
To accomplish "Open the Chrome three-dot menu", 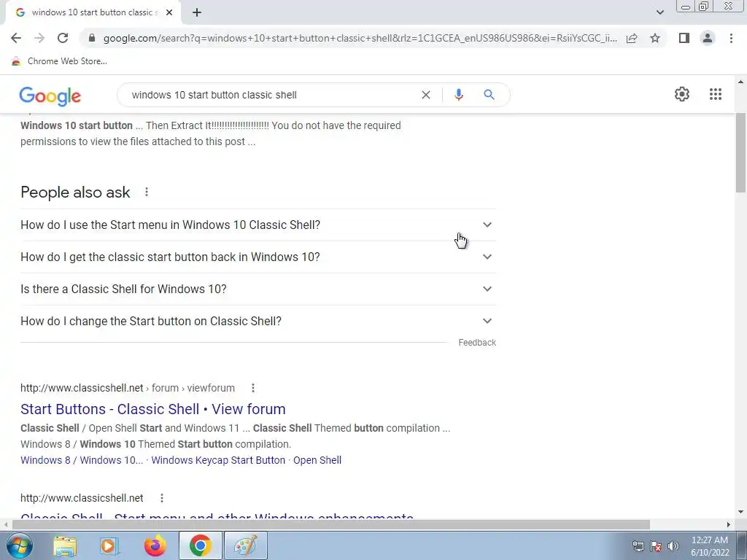I will [731, 38].
